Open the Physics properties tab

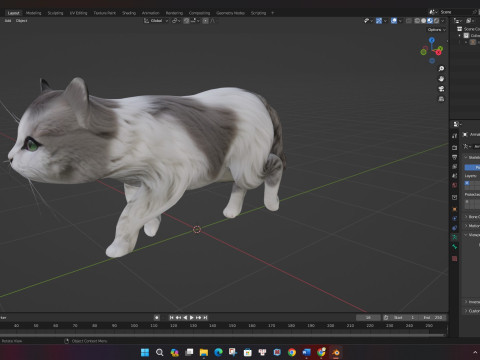tap(454, 218)
